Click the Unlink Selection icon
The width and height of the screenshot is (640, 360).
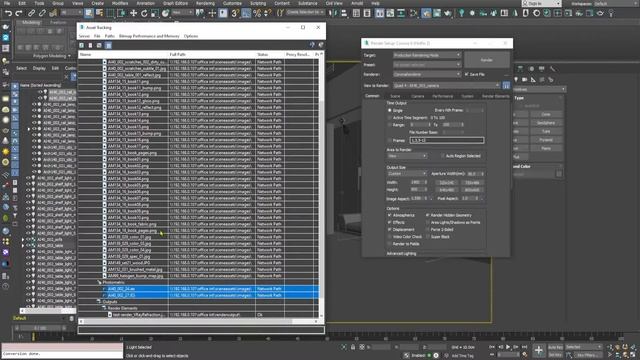(42, 13)
